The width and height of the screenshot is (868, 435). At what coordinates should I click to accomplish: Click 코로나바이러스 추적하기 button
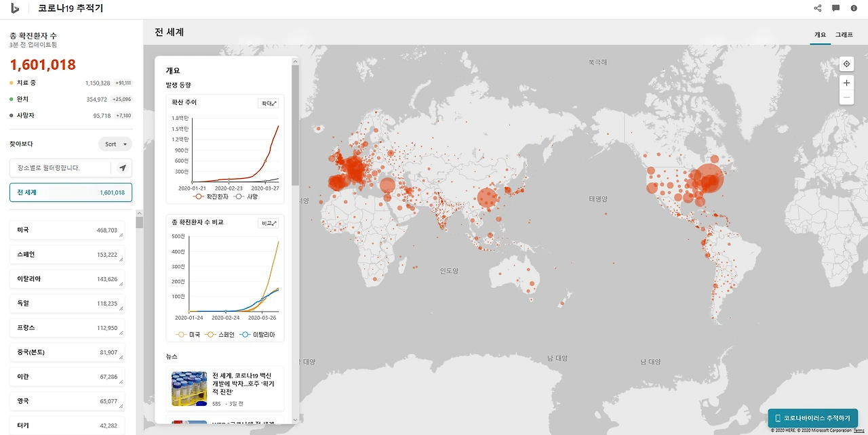click(x=813, y=418)
